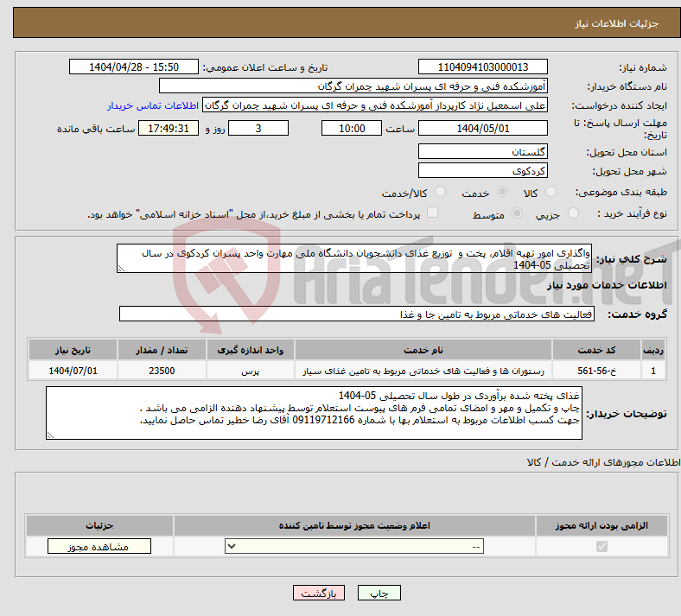
Task: Click the چاپ (print) button
Action: tap(379, 593)
